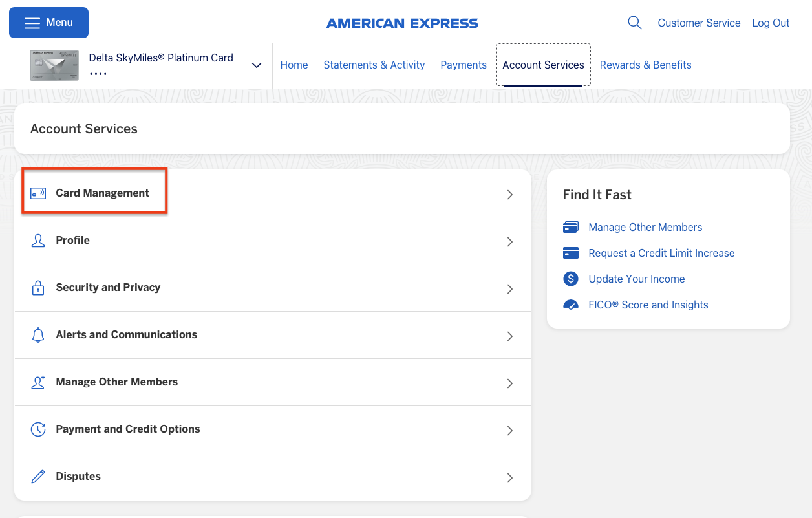Open the FICO Score and Insights link
812x518 pixels.
648,305
